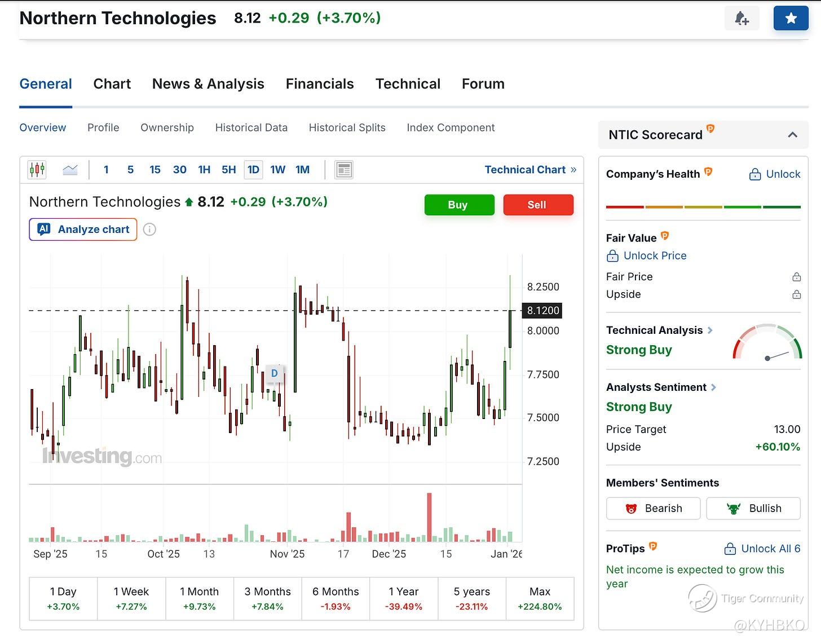
Task: Vote Bullish in Members' Sentiments
Action: point(753,508)
